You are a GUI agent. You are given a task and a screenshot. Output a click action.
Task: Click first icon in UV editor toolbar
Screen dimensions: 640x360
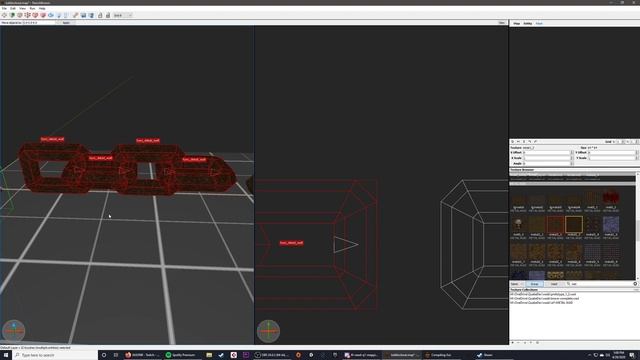coord(512,142)
